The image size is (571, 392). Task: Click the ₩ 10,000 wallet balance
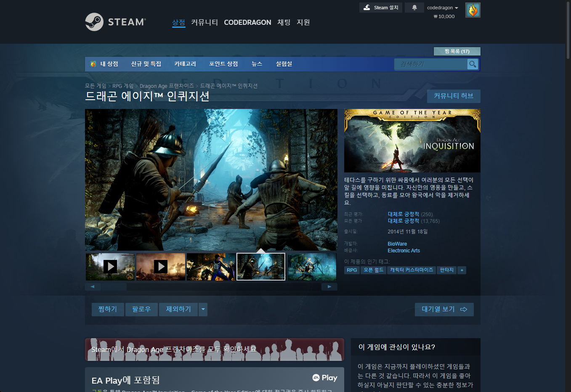444,16
